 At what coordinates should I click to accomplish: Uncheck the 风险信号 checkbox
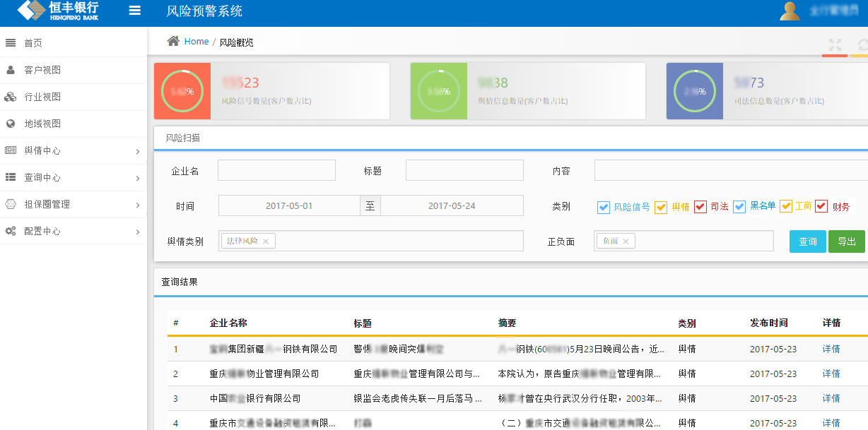click(x=603, y=207)
